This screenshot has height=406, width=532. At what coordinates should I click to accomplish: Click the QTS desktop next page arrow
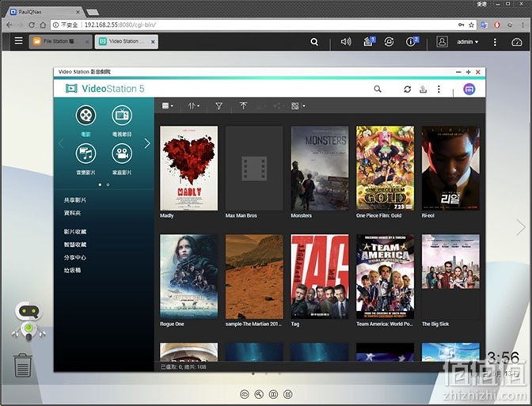pos(520,227)
